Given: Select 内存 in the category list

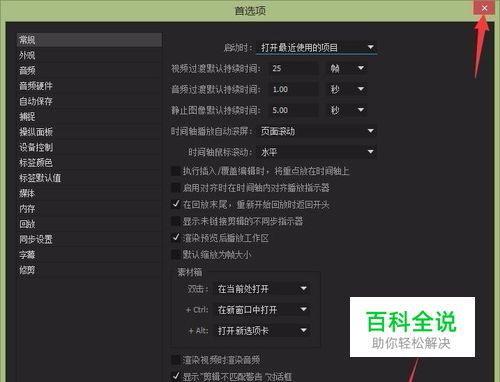Looking at the screenshot, I should (x=89, y=208).
